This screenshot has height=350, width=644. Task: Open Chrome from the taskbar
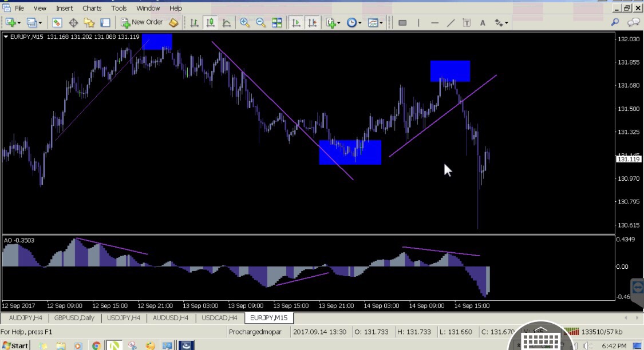pos(96,345)
